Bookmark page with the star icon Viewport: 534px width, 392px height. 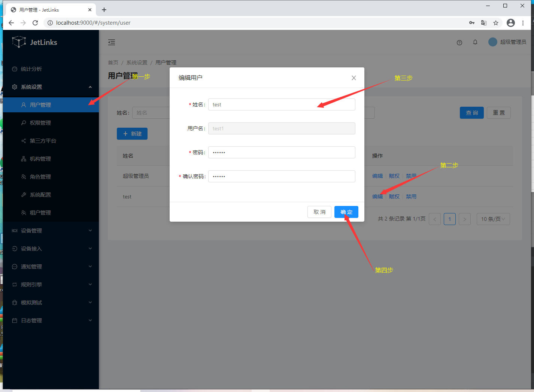(x=496, y=23)
